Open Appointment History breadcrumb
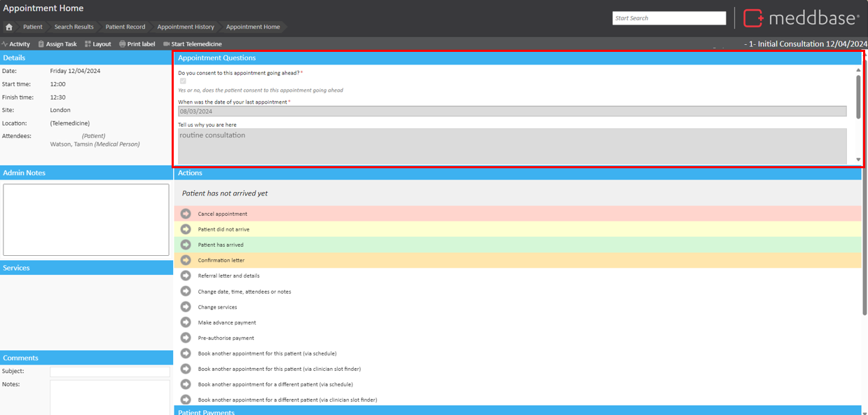868x415 pixels. (x=186, y=27)
